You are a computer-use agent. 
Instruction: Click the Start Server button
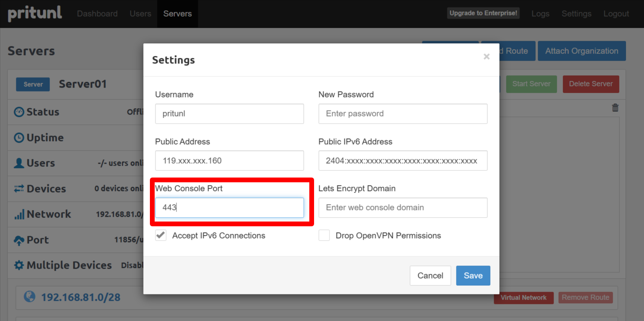pyautogui.click(x=531, y=84)
